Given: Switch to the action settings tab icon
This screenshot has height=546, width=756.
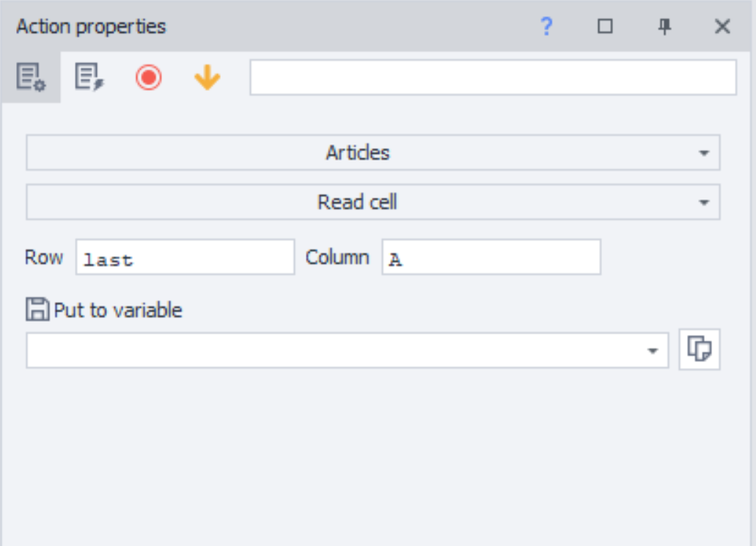Looking at the screenshot, I should [x=31, y=77].
